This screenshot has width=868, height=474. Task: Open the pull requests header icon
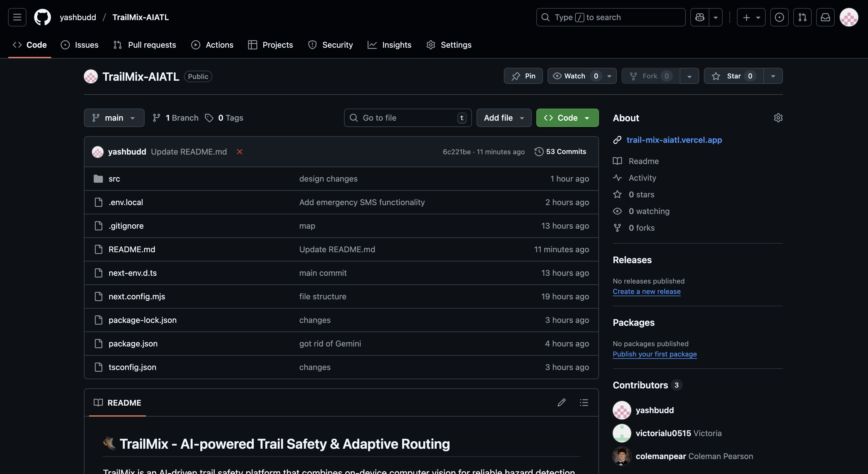(x=802, y=17)
